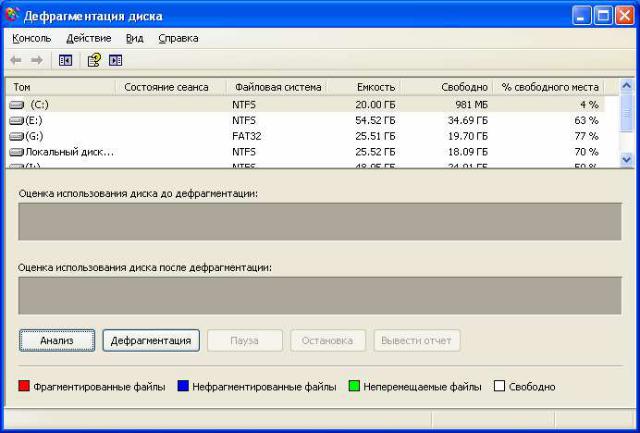Click the 20.00 ГБ capacity cell
640x433 pixels.
(x=375, y=105)
